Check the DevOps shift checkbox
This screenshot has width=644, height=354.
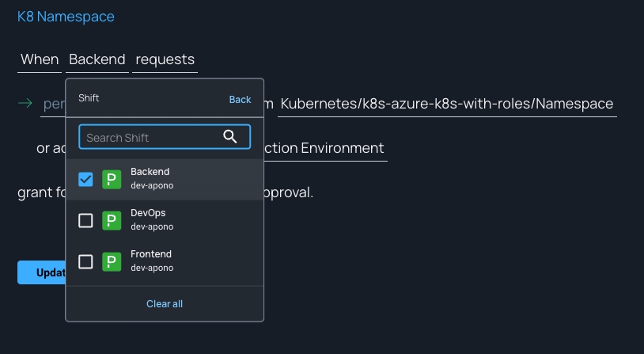tap(86, 220)
